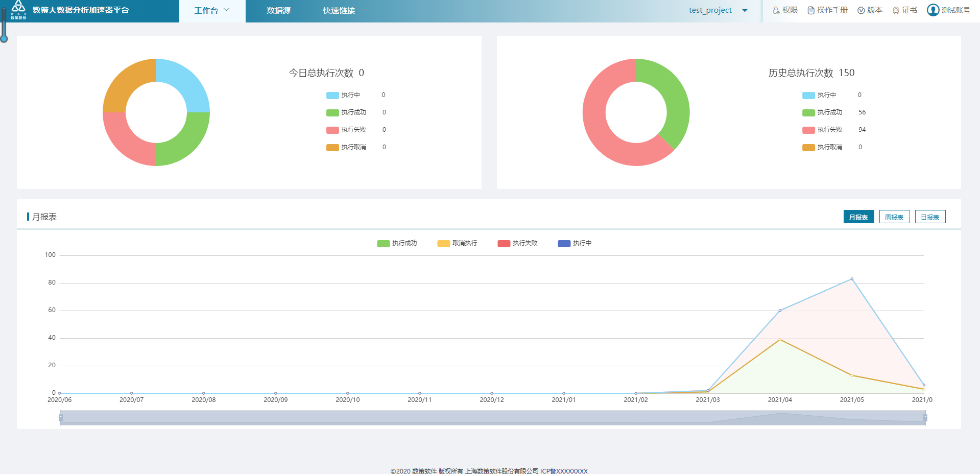The width and height of the screenshot is (980, 474).
Task: Click the 2020/12 axis label
Action: pos(492,400)
